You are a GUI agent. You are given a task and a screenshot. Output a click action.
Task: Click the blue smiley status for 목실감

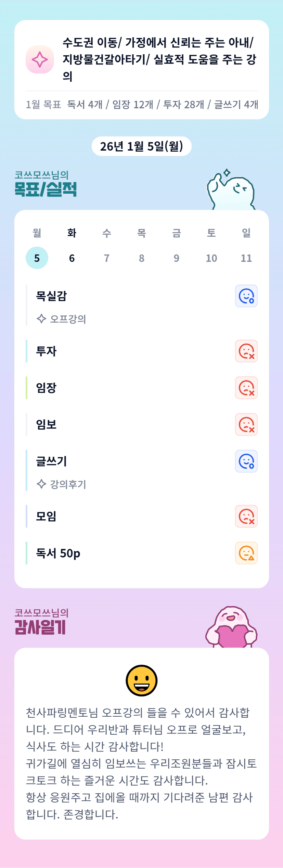pos(246,296)
